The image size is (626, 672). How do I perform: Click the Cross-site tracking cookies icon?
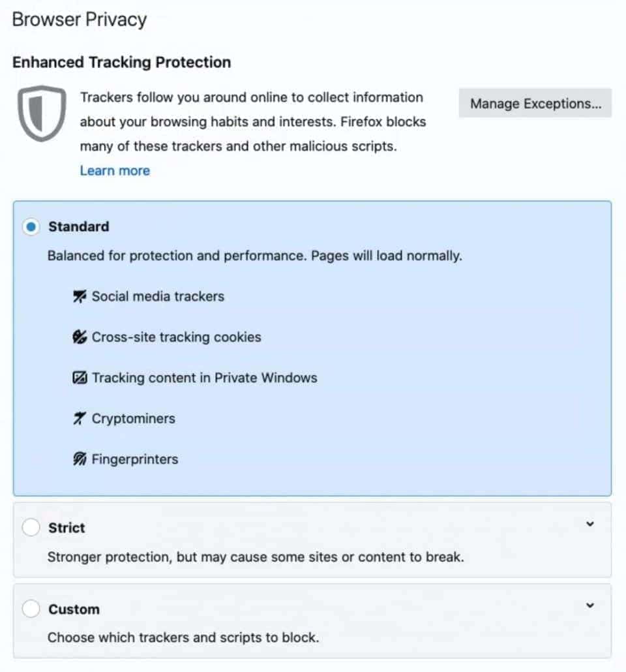pyautogui.click(x=80, y=337)
